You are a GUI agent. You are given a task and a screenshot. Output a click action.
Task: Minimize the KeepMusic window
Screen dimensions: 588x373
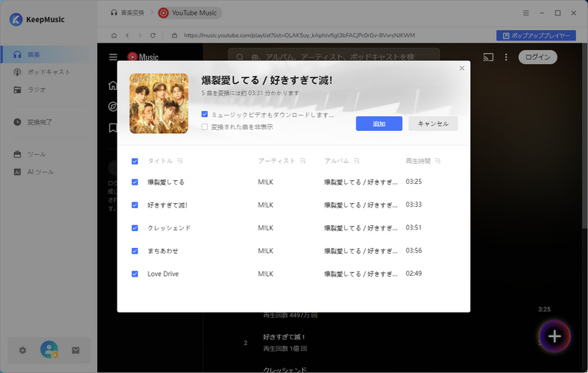pos(542,13)
